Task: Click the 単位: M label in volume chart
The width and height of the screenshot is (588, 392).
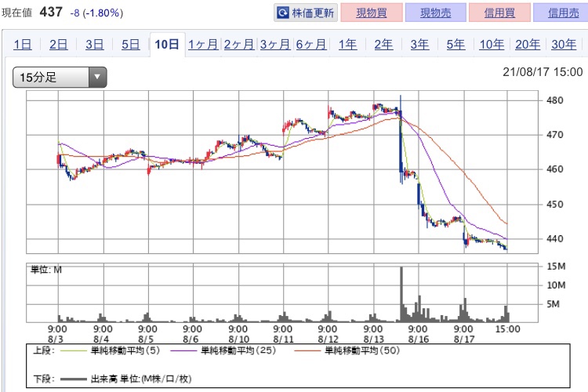Action: pos(45,270)
